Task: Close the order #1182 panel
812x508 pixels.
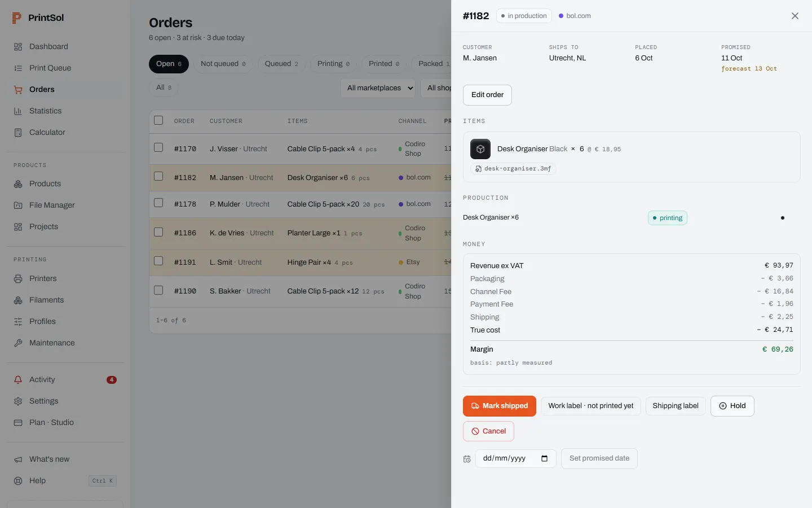Action: click(795, 16)
